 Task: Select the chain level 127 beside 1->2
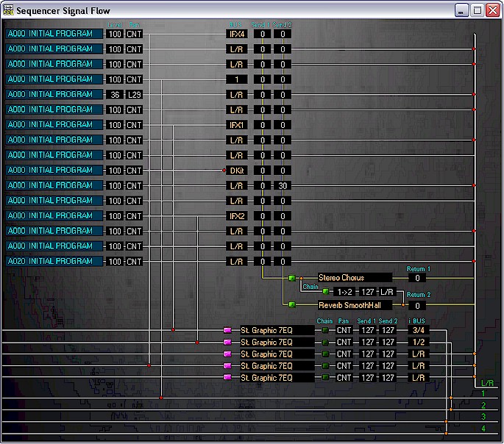tap(367, 292)
